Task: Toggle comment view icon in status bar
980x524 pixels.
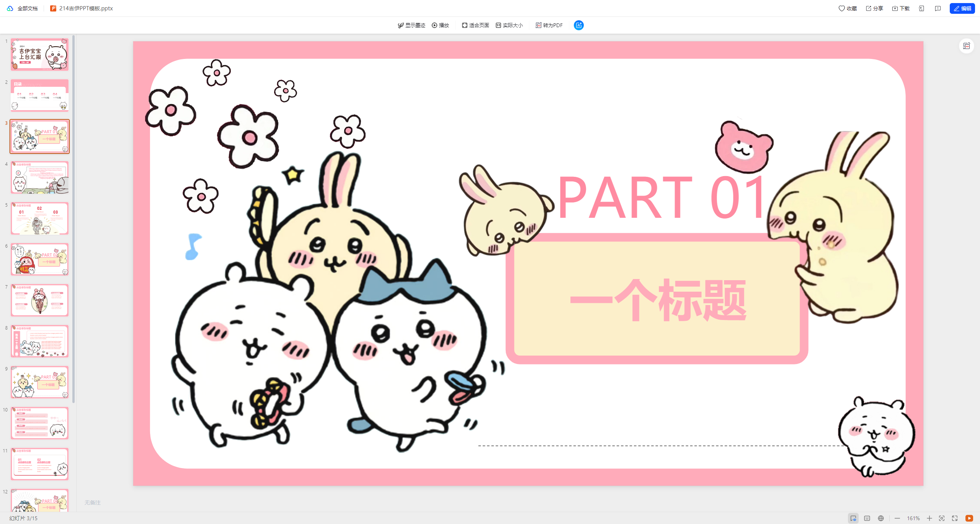Action: (x=853, y=518)
